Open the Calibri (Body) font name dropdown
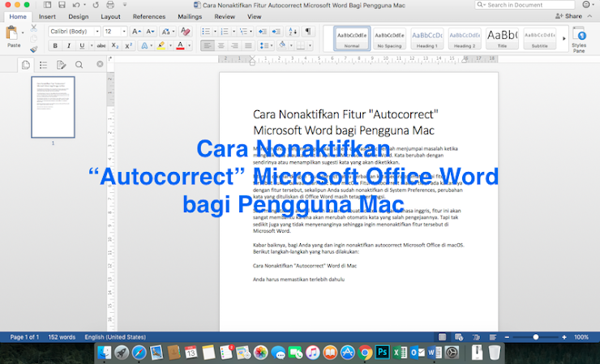 pyautogui.click(x=97, y=32)
